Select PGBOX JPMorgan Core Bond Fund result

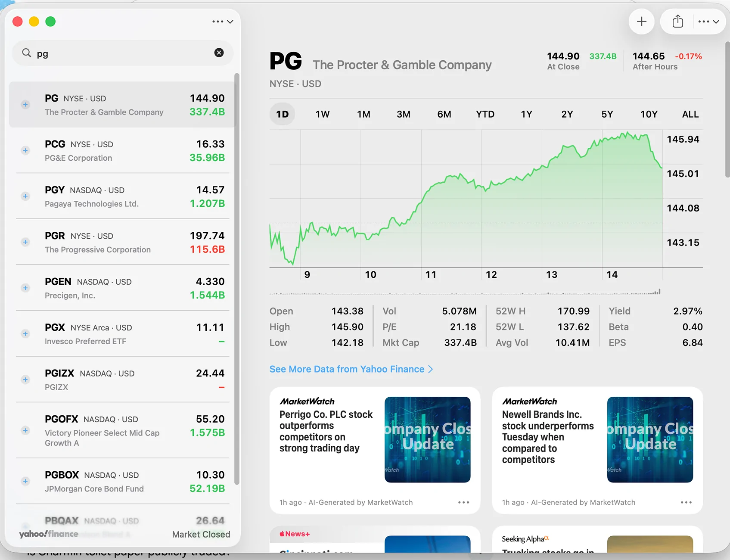(121, 481)
